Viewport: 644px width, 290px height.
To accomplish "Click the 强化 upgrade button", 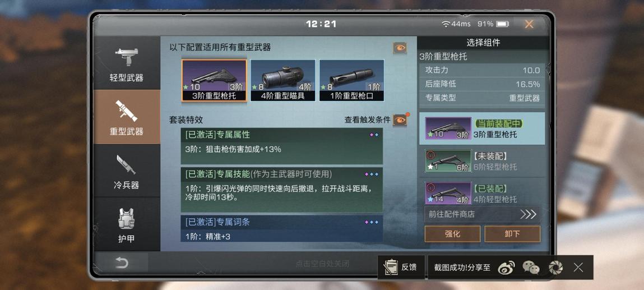I will click(x=452, y=234).
